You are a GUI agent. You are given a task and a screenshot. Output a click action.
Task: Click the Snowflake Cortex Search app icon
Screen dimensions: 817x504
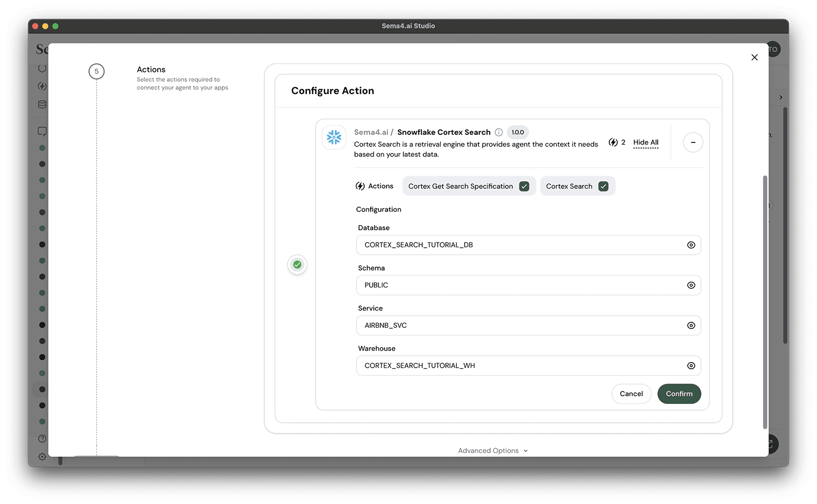[334, 137]
